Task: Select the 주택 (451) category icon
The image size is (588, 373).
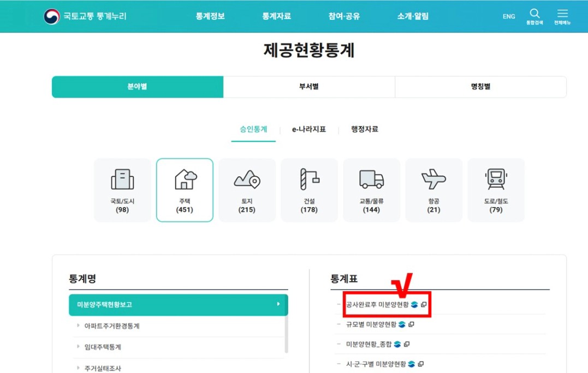Action: point(185,190)
